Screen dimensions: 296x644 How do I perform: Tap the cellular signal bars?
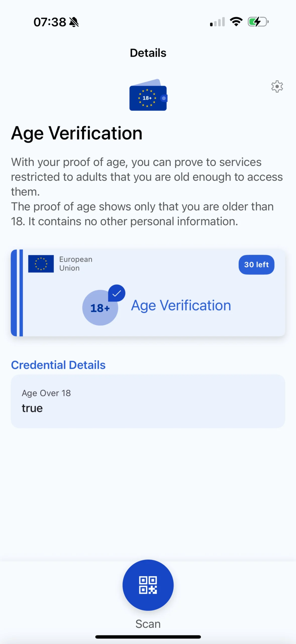(217, 22)
